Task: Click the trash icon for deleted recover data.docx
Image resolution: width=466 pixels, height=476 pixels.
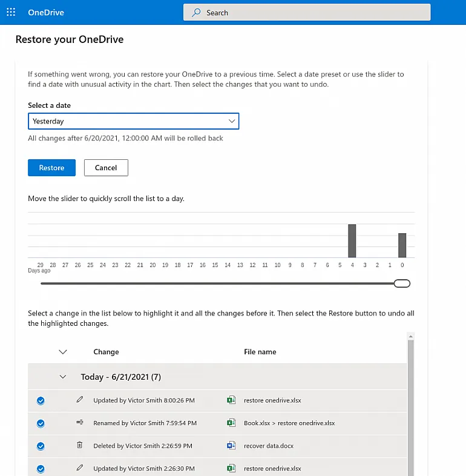Action: [x=79, y=445]
